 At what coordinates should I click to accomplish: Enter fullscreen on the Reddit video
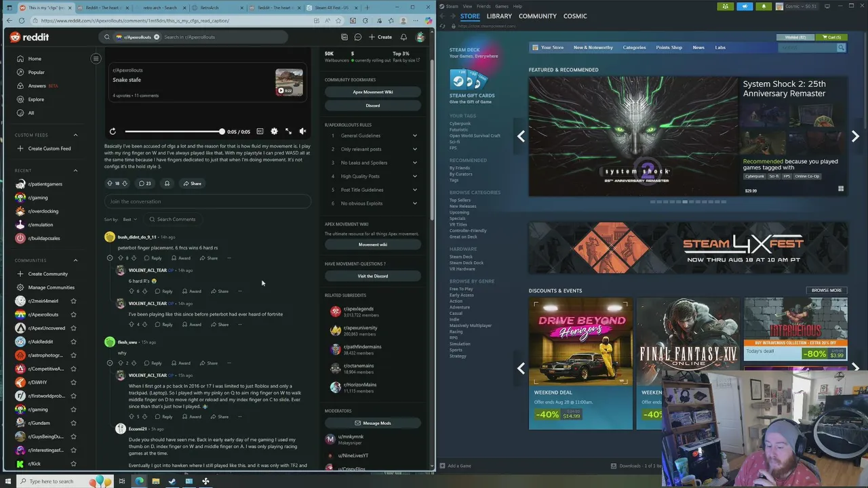pos(288,131)
